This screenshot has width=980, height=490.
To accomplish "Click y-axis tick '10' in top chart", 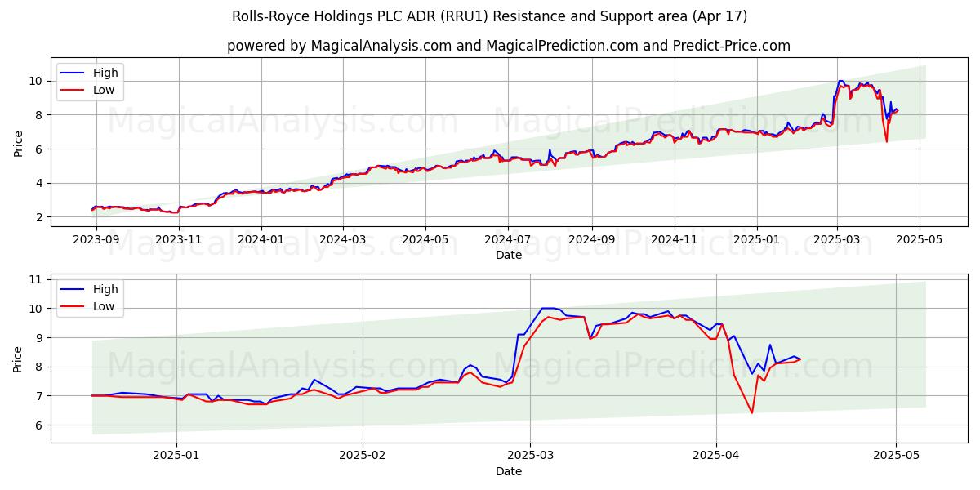I will pos(36,81).
